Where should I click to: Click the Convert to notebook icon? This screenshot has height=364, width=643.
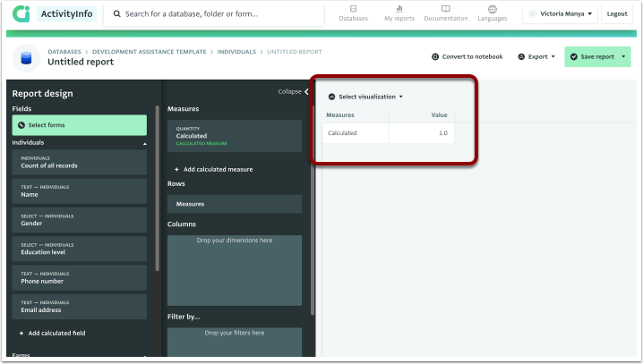435,57
